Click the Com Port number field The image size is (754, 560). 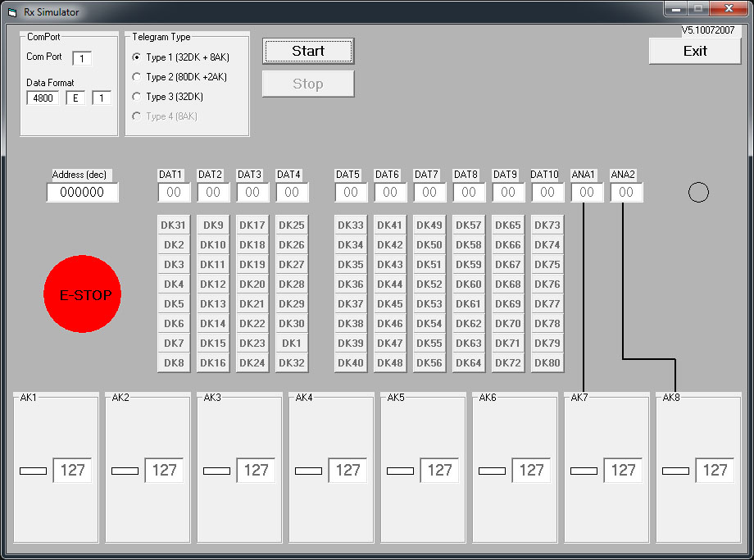(82, 58)
